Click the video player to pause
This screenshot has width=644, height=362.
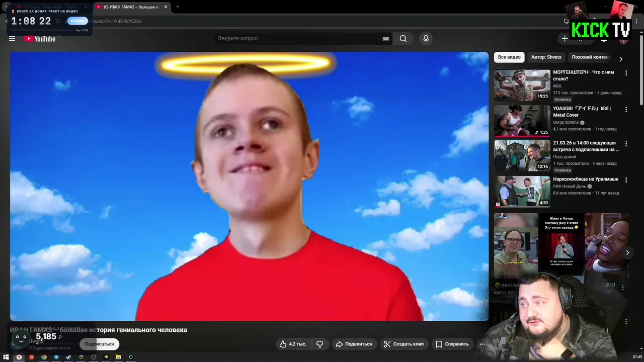[x=249, y=186]
